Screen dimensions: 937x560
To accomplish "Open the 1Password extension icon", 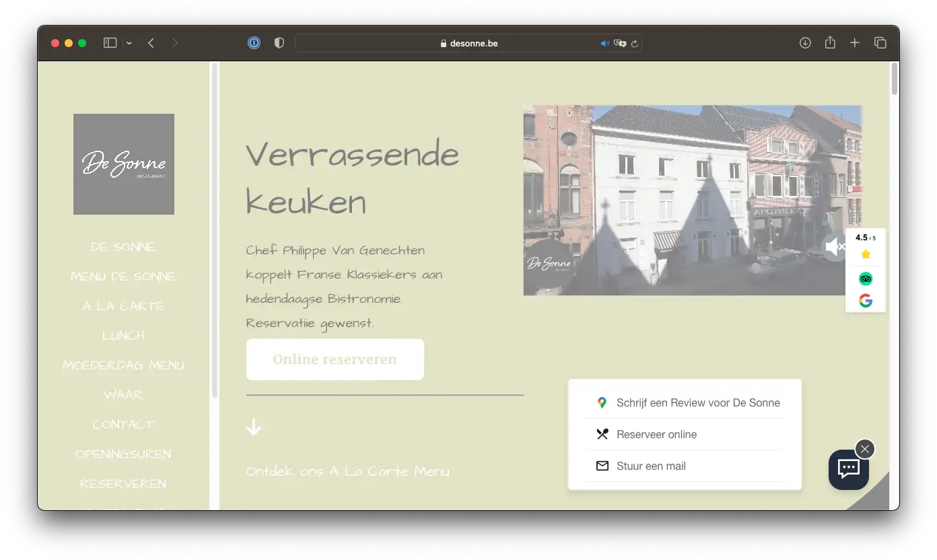I will [x=254, y=43].
